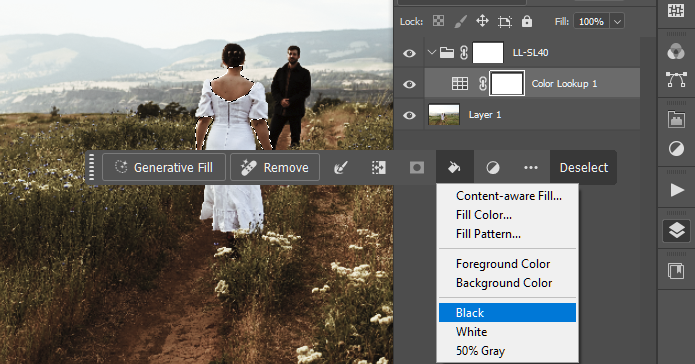The image size is (695, 364).
Task: Click the Remove button
Action: click(275, 167)
